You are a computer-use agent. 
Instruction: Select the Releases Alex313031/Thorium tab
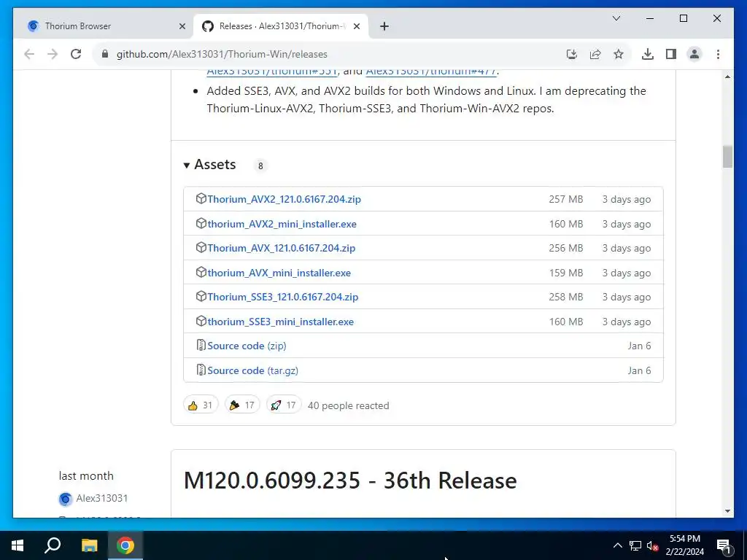tap(281, 26)
